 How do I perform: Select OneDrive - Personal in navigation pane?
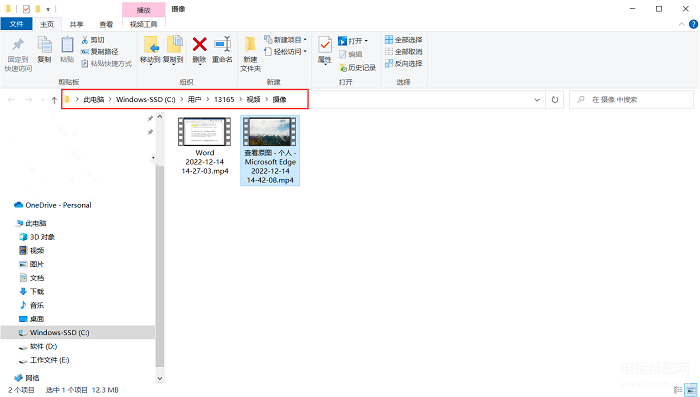[53, 205]
